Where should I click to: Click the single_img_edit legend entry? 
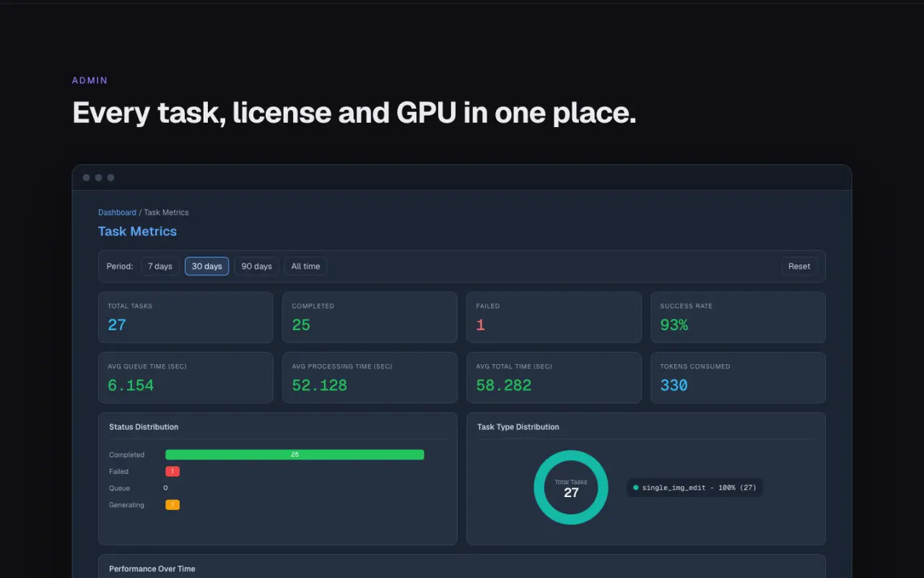point(695,488)
